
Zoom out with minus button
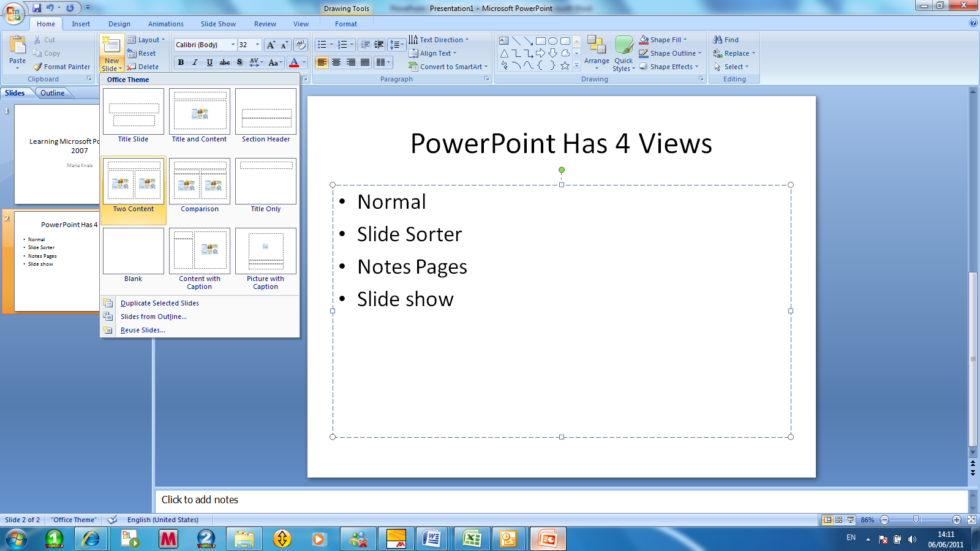click(884, 520)
